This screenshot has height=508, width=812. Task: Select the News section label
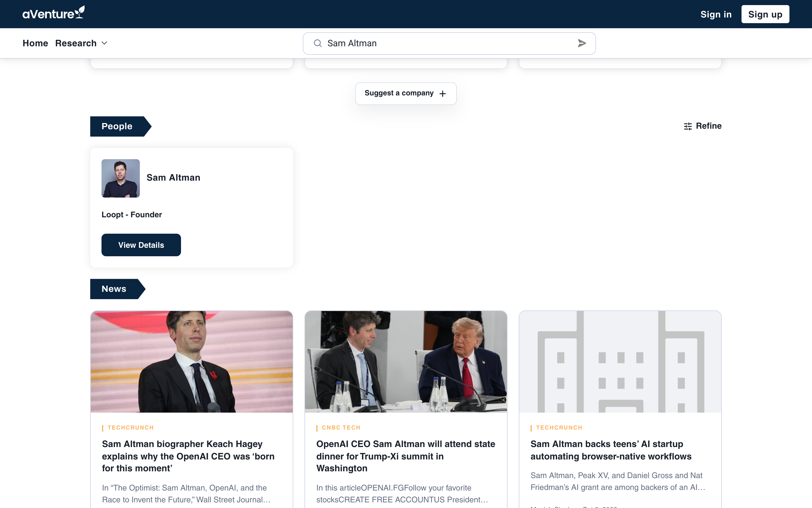click(x=118, y=289)
